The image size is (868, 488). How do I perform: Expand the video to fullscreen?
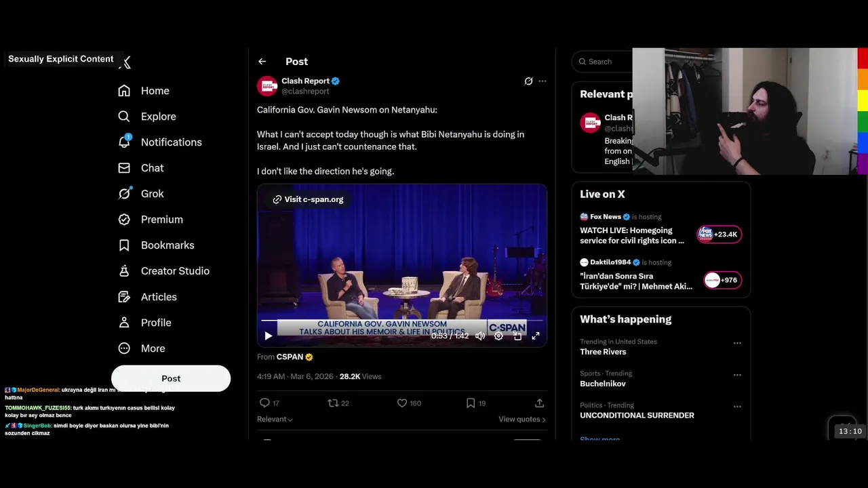pos(536,335)
